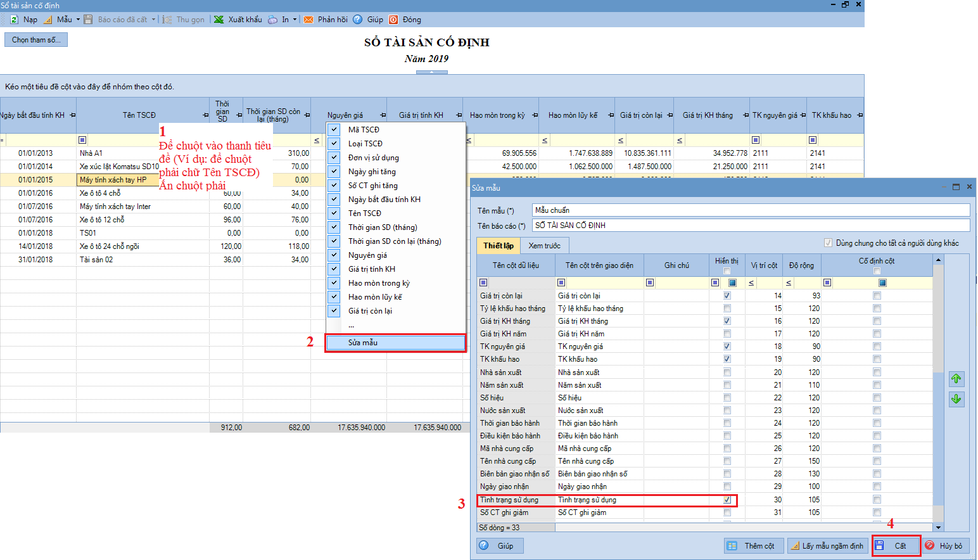Check Cố định cột for TK khấu hao

pyautogui.click(x=877, y=359)
